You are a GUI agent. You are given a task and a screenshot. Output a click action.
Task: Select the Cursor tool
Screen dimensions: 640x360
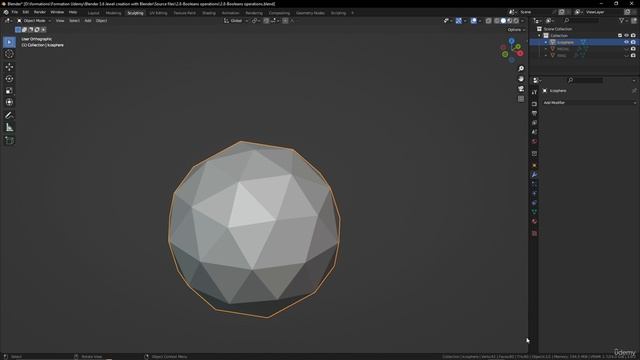tap(9, 54)
